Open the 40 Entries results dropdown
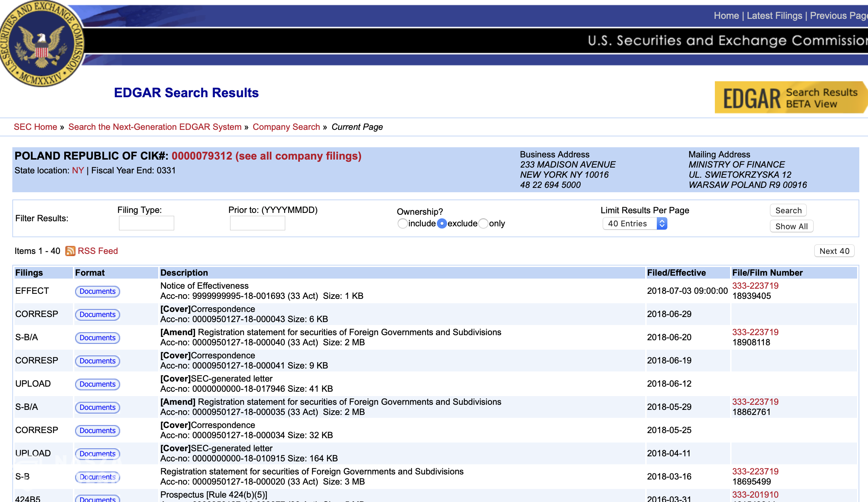This screenshot has width=868, height=502. (x=635, y=223)
